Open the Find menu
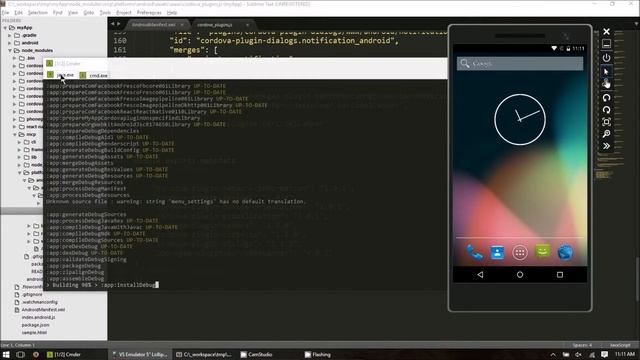Screen dimensions: 640x360 (x=58, y=13)
